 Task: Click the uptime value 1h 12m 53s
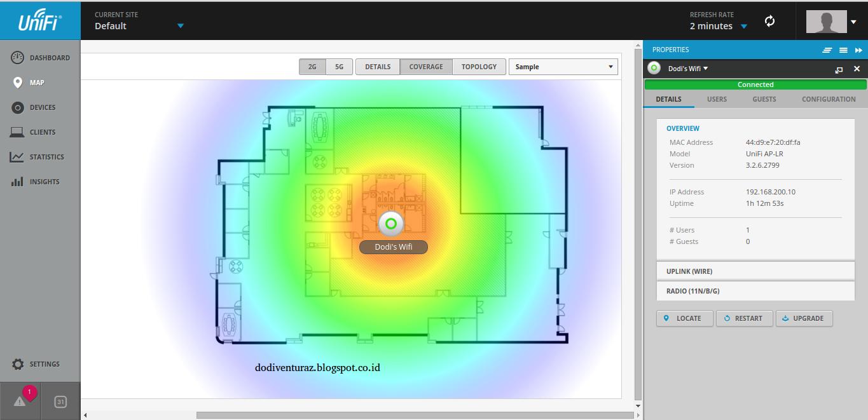pyautogui.click(x=764, y=203)
